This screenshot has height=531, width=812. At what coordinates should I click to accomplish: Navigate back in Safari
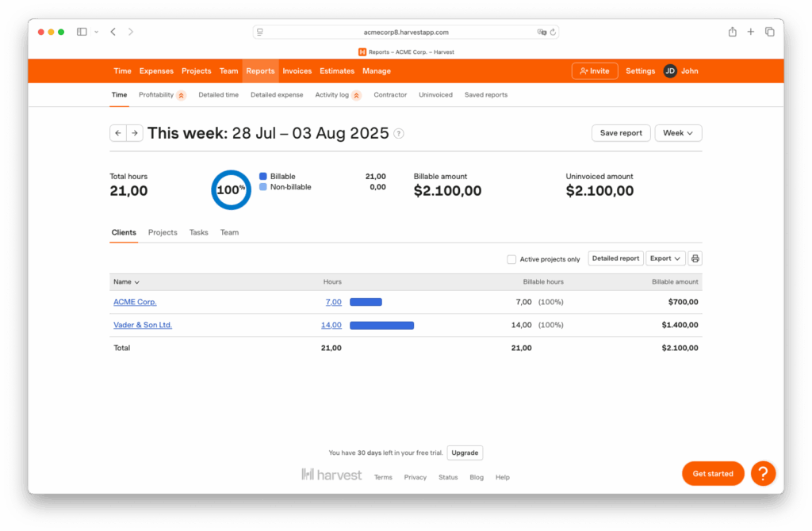(x=113, y=32)
